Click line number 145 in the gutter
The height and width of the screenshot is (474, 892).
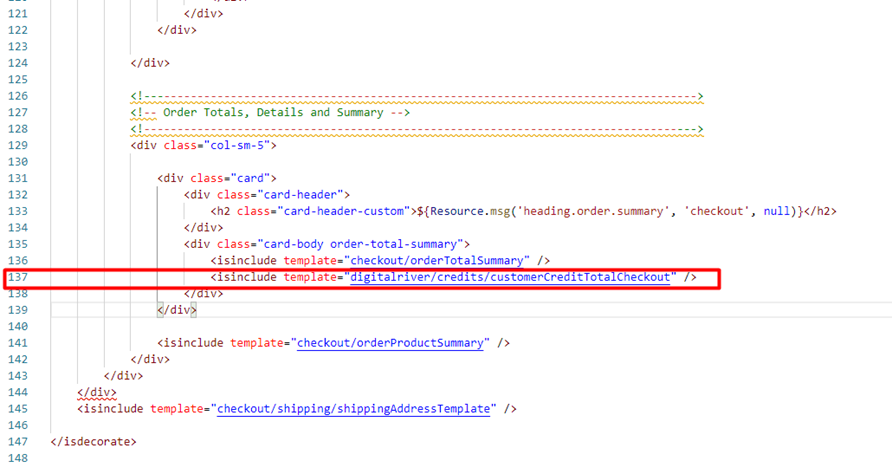(20, 408)
